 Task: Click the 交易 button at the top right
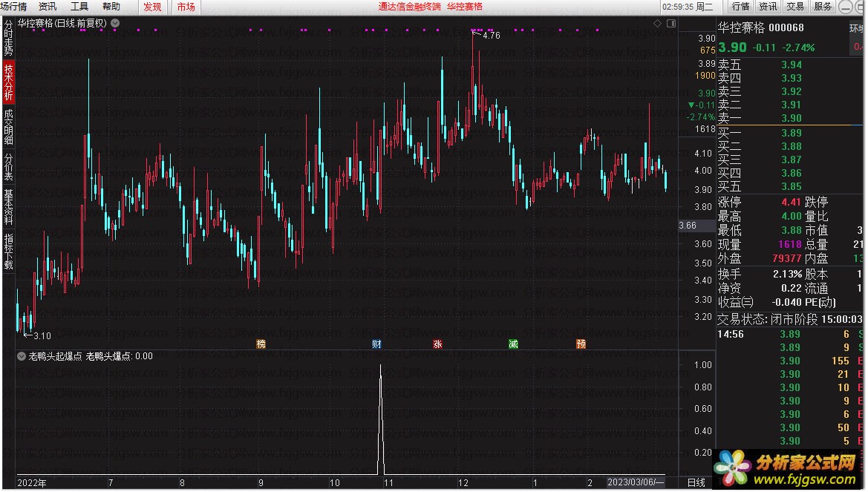point(795,7)
